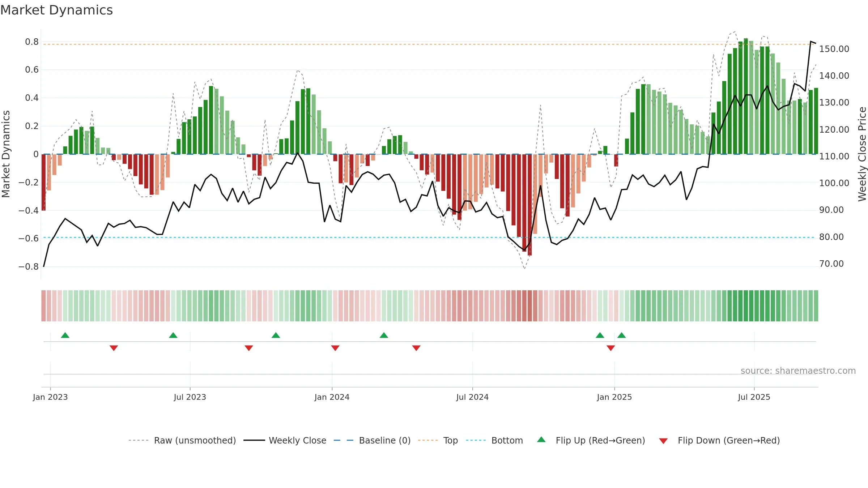Click the red-green heatmap strip below the chart
The width and height of the screenshot is (868, 488).
pyautogui.click(x=430, y=306)
